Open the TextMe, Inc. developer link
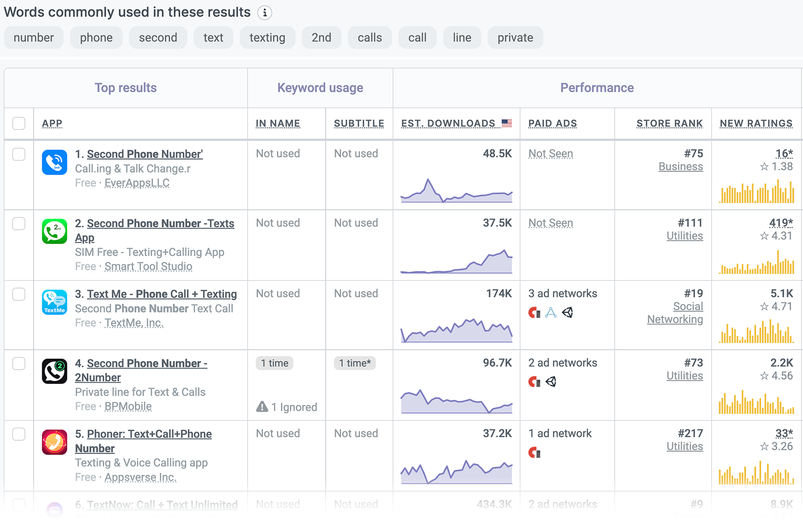 click(134, 323)
